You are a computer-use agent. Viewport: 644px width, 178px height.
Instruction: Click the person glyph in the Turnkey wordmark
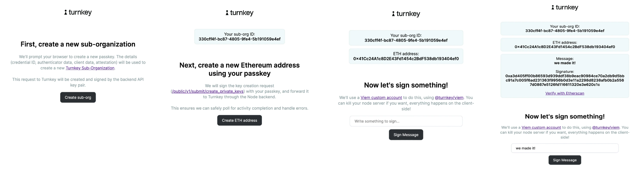[x=65, y=12]
